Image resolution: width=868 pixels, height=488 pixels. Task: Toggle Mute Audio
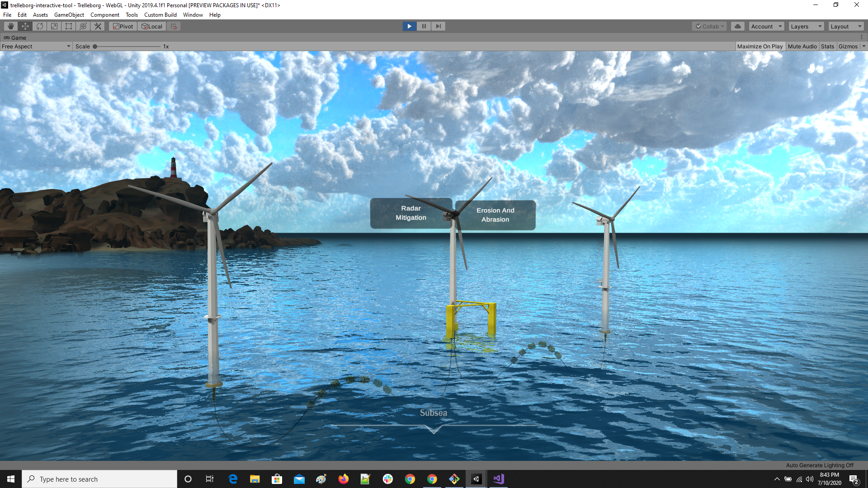coord(802,46)
